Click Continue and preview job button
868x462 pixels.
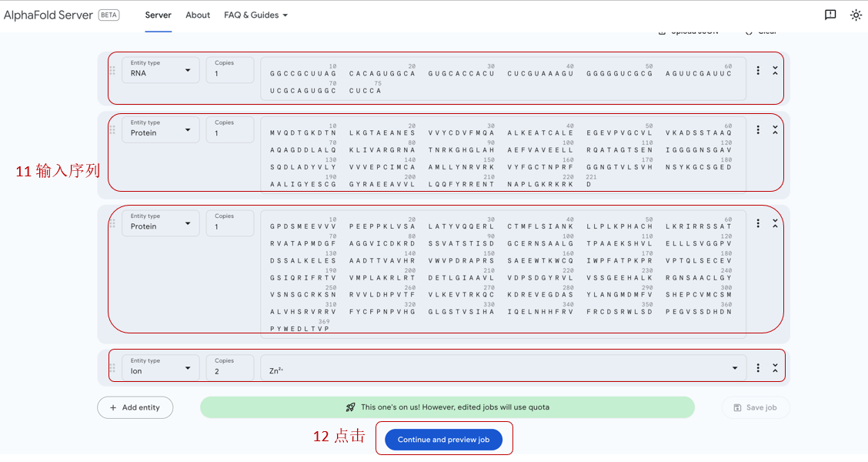[443, 440]
